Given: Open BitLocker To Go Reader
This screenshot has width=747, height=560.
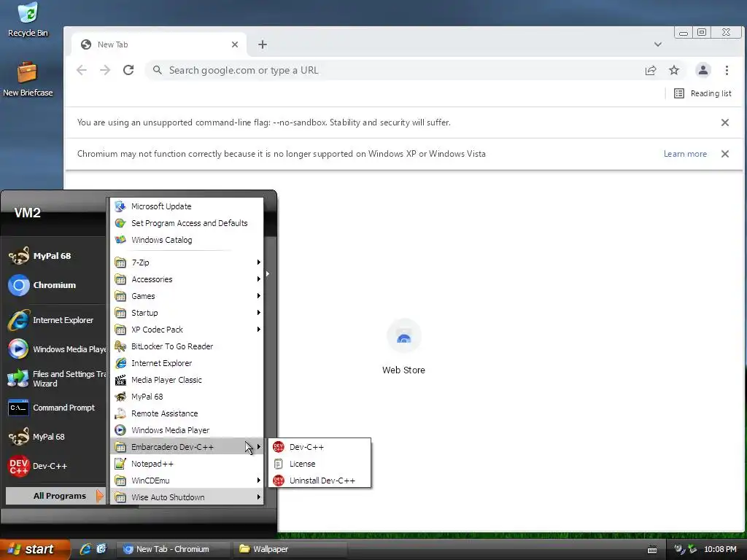Looking at the screenshot, I should click(187, 346).
